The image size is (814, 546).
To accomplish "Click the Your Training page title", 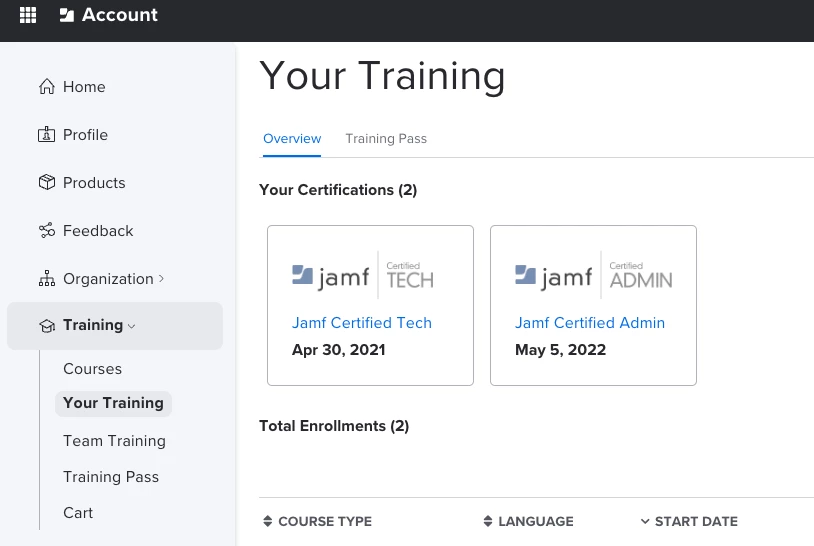I will point(382,76).
